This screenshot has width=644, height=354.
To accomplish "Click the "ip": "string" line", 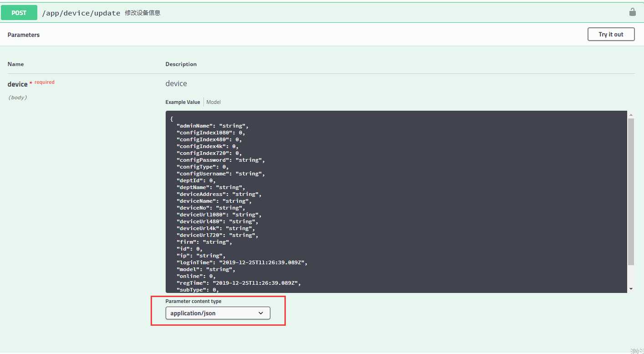I will click(201, 256).
